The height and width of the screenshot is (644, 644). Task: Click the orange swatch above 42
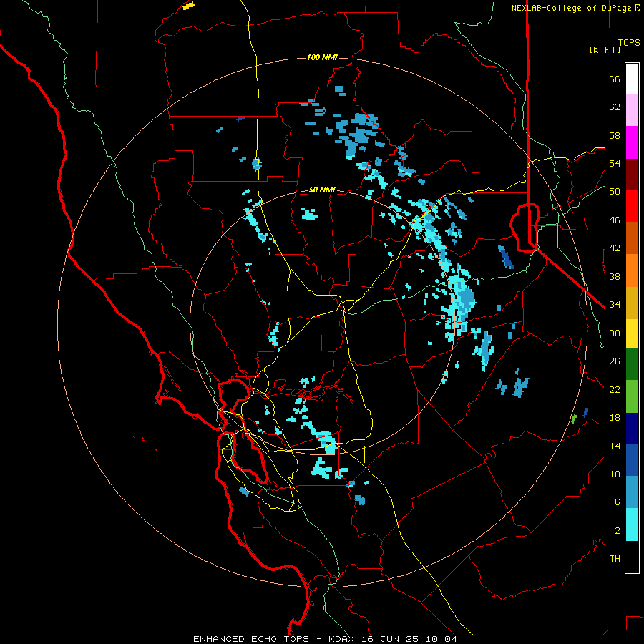coord(632,270)
